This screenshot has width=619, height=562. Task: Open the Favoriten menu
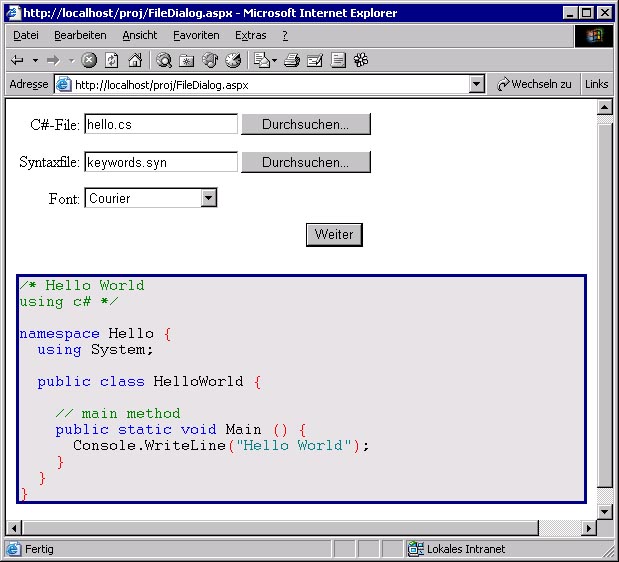[x=196, y=36]
